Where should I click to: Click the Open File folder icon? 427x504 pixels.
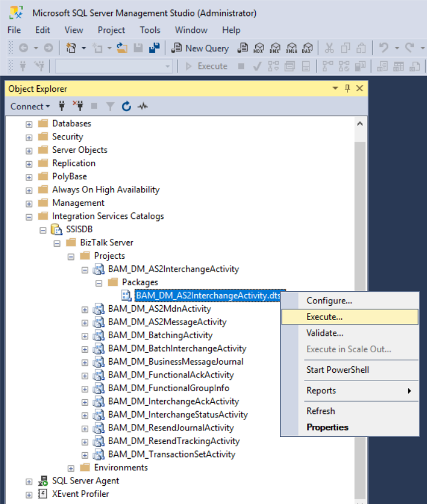coord(122,48)
